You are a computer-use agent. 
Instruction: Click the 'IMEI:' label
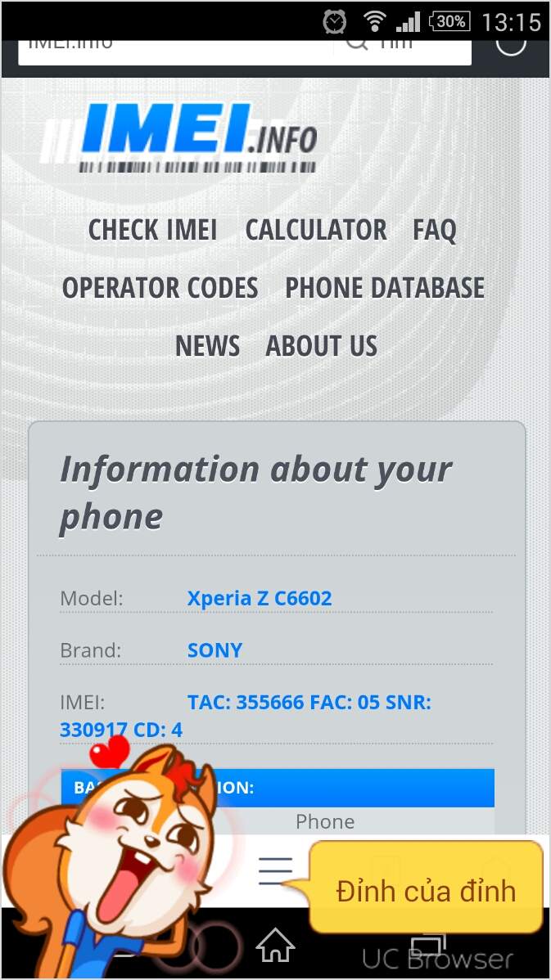pyautogui.click(x=83, y=703)
